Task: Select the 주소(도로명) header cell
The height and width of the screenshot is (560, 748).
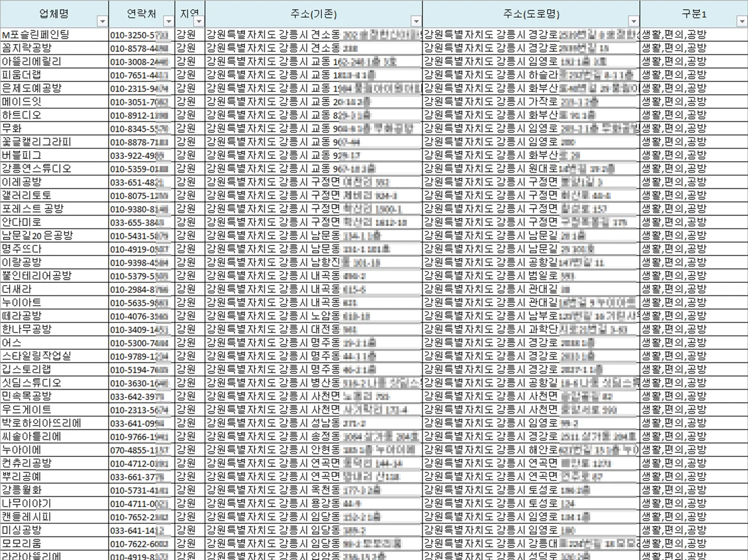Action: (531, 14)
